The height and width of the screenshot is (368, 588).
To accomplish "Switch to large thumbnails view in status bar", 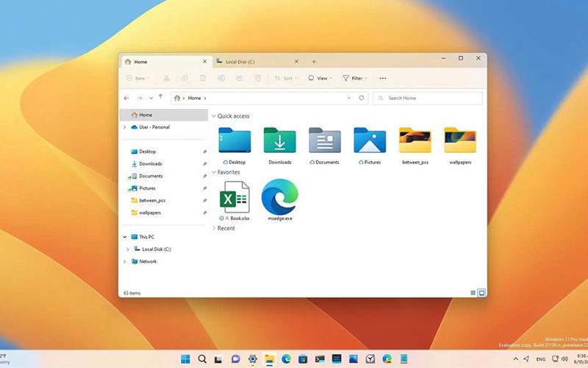I will click(x=482, y=293).
